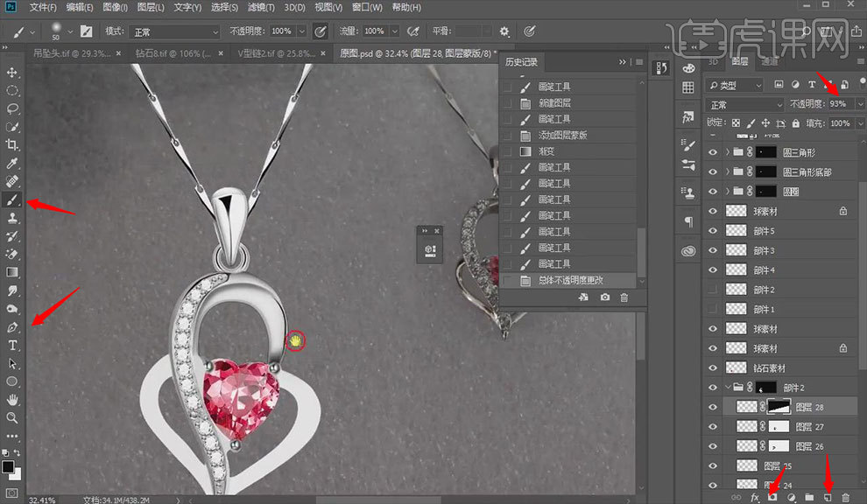The height and width of the screenshot is (504, 867).
Task: Create a new layer with bottom icon
Action: click(828, 497)
